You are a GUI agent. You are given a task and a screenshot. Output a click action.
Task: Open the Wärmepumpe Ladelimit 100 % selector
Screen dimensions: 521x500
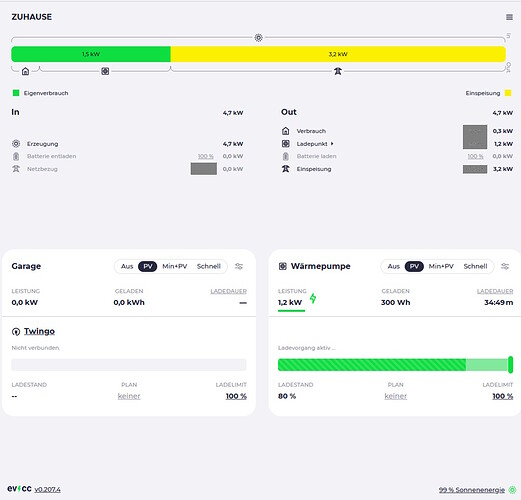click(503, 396)
